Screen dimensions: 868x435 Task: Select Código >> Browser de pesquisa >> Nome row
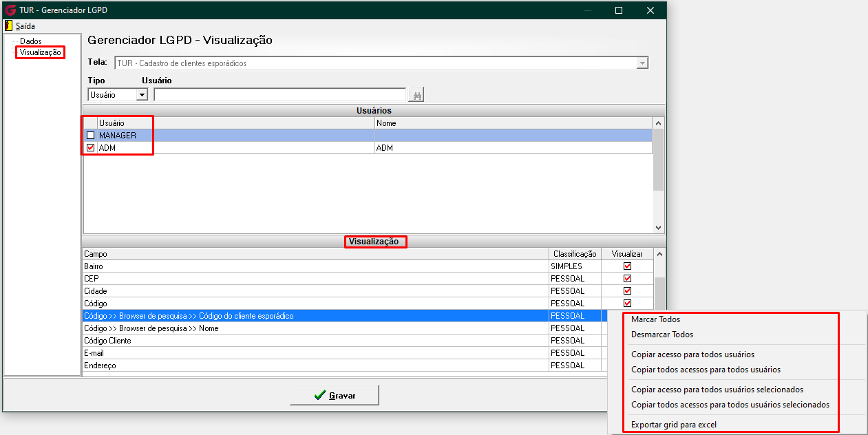pos(315,328)
